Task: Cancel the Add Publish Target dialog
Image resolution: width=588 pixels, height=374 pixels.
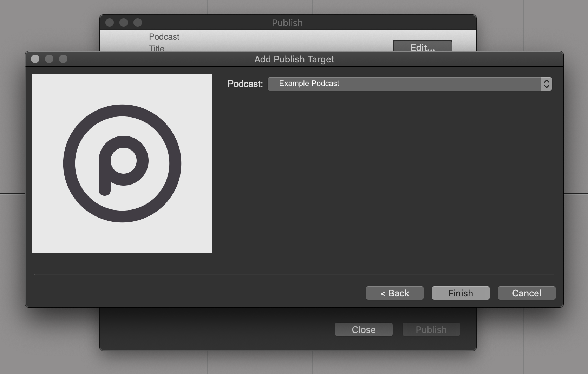Action: (x=527, y=293)
